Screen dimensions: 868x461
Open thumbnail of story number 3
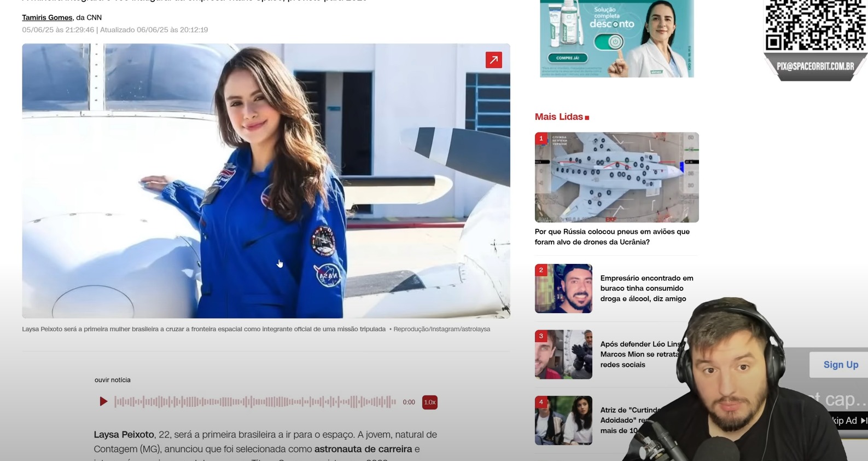pyautogui.click(x=563, y=354)
